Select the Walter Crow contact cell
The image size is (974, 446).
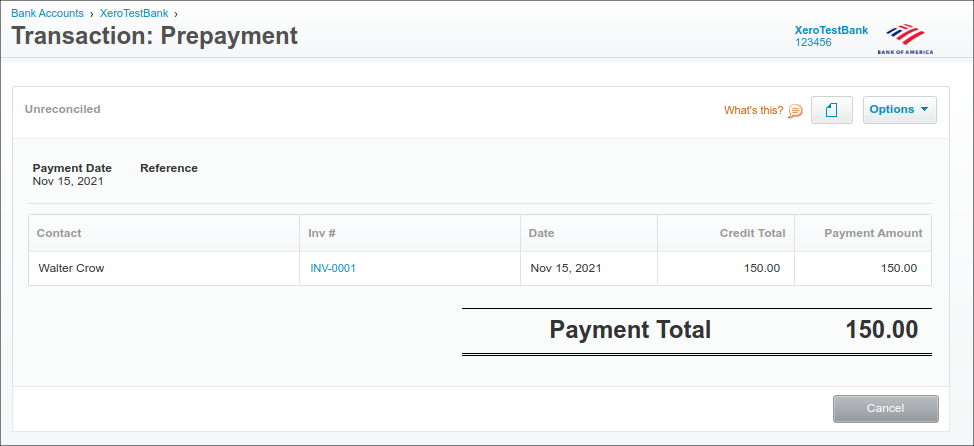71,268
